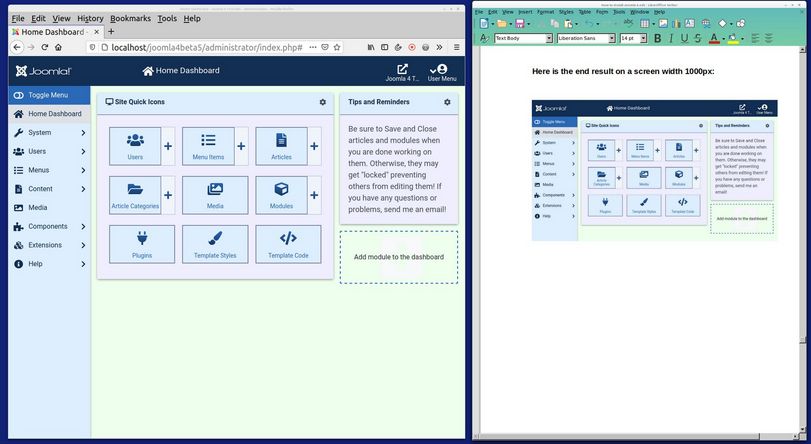Image resolution: width=811 pixels, height=444 pixels.
Task: Click the Plugins plug icon tile
Action: click(142, 243)
